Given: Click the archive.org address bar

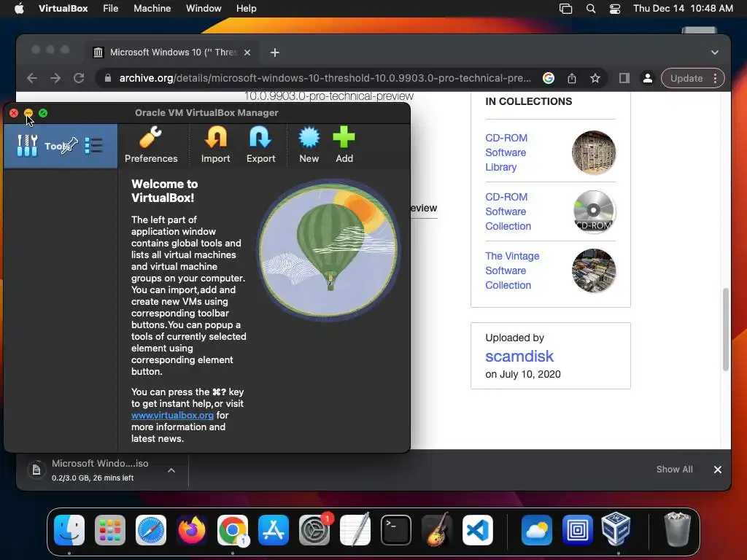Looking at the screenshot, I should 324,78.
